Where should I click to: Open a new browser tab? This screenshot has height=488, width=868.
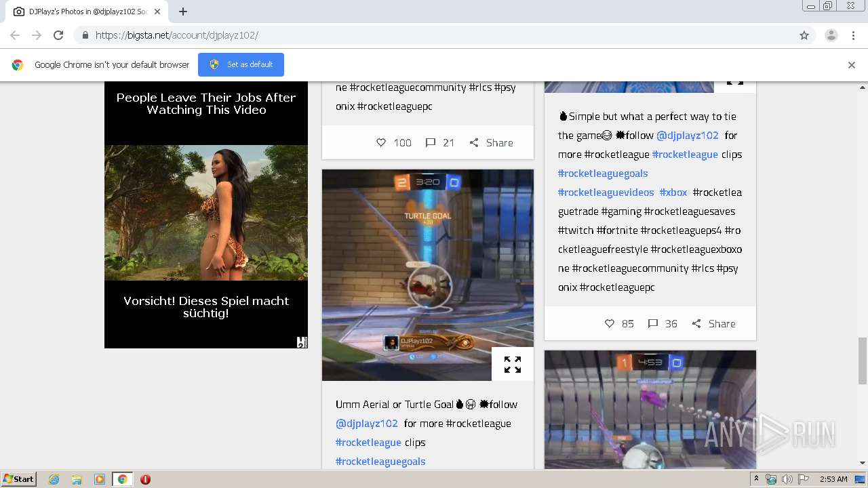click(x=183, y=12)
